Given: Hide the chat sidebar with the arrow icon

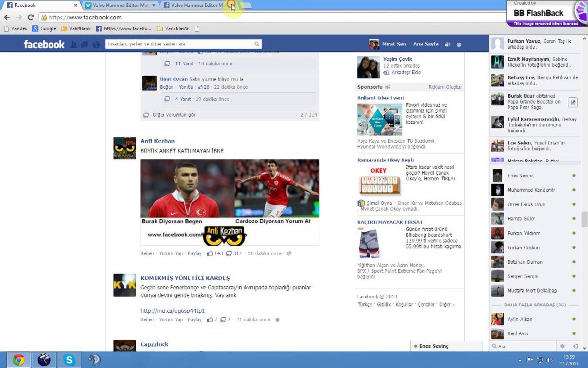Looking at the screenshot, I should tap(575, 346).
